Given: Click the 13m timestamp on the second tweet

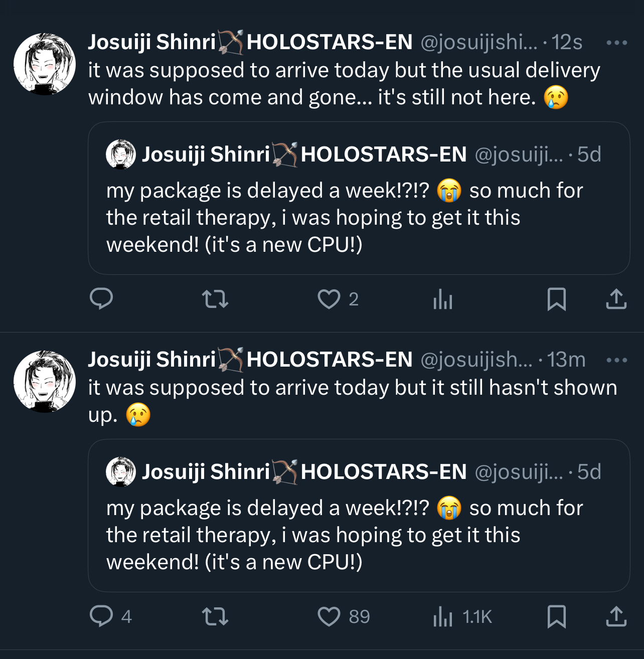Looking at the screenshot, I should (566, 360).
